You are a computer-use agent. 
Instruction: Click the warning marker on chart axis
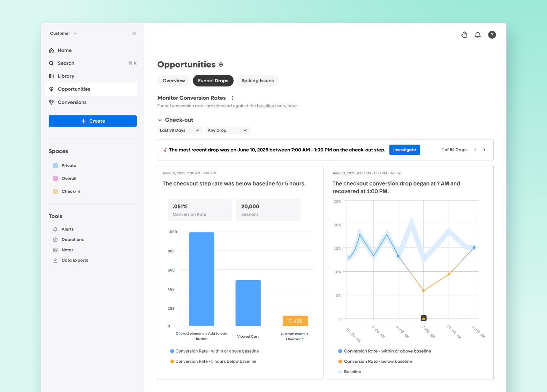tap(424, 318)
